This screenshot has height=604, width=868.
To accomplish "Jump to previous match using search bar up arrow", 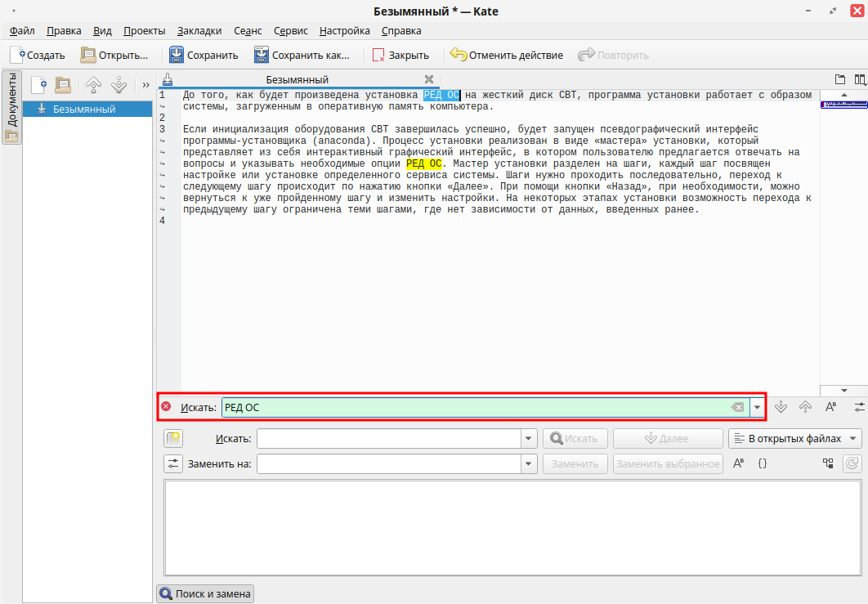I will [805, 407].
